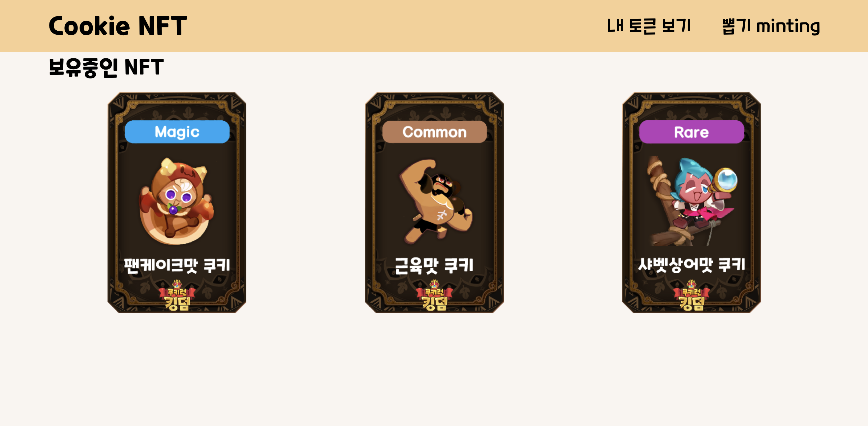Click the pancake cookie character image

pyautogui.click(x=176, y=201)
